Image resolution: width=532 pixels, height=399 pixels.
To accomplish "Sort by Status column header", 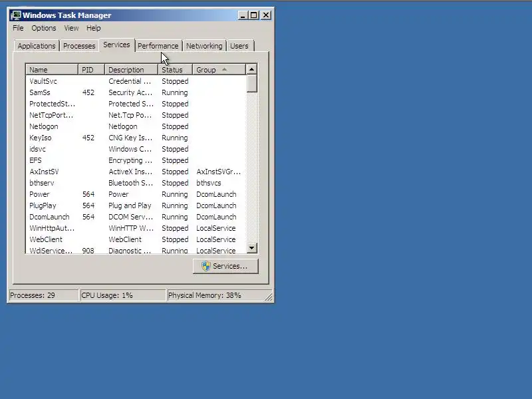I will (175, 70).
